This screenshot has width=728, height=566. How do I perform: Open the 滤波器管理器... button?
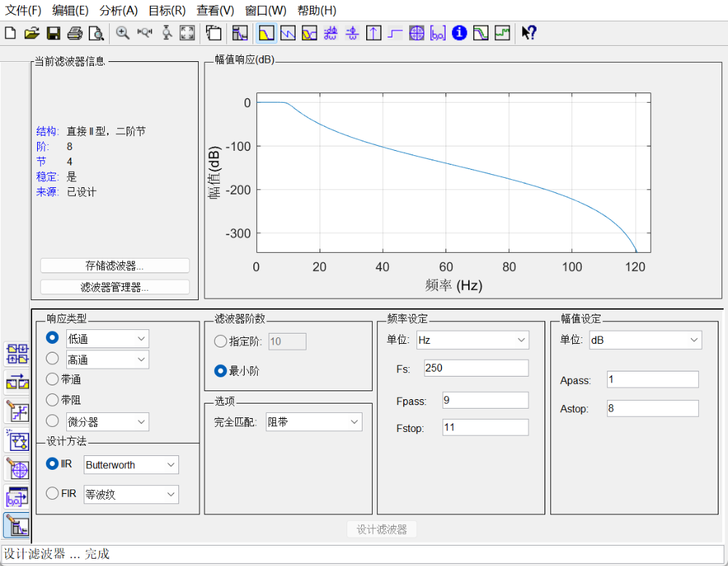pyautogui.click(x=115, y=287)
